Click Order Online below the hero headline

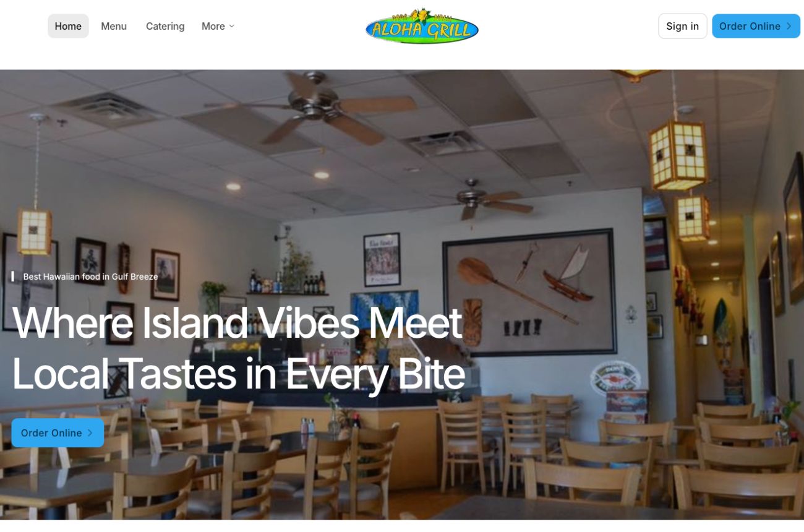[58, 433]
